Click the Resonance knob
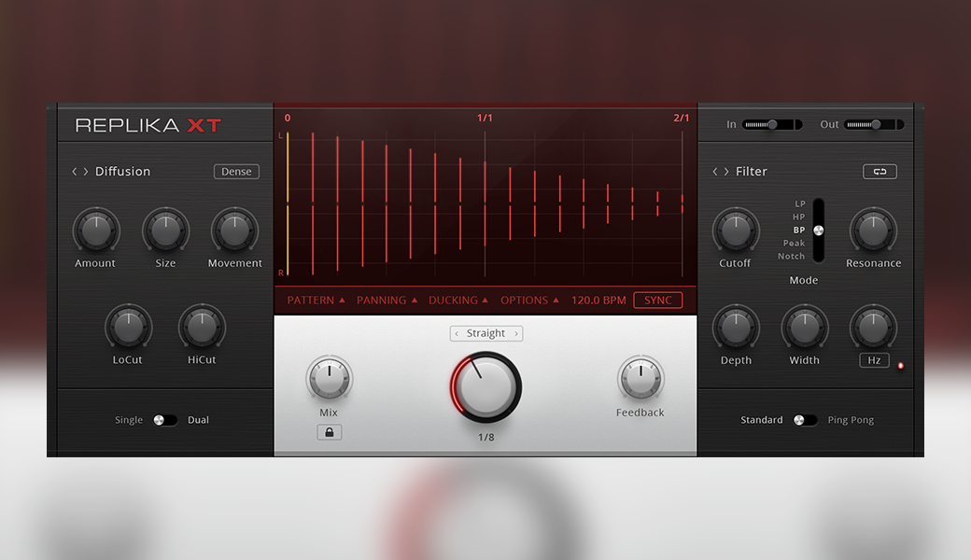Image resolution: width=971 pixels, height=560 pixels. pyautogui.click(x=873, y=231)
